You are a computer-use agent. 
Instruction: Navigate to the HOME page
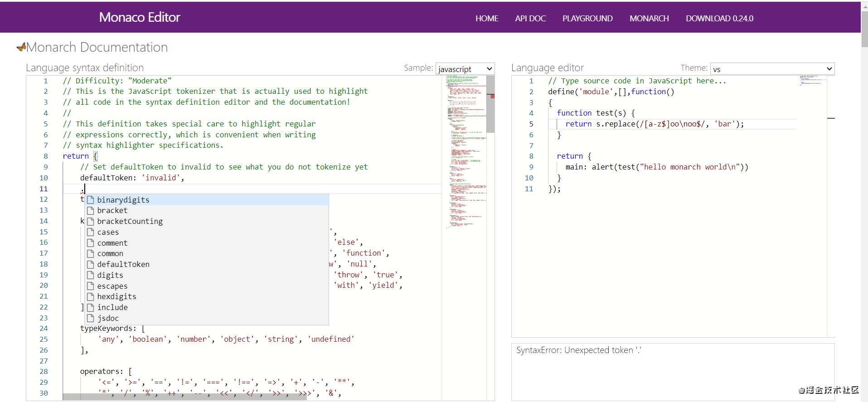point(487,19)
